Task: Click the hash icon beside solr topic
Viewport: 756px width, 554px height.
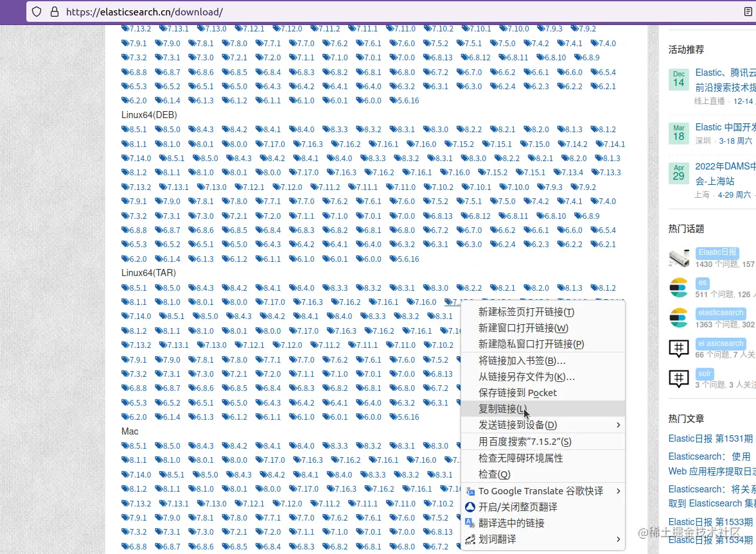Action: click(x=679, y=378)
